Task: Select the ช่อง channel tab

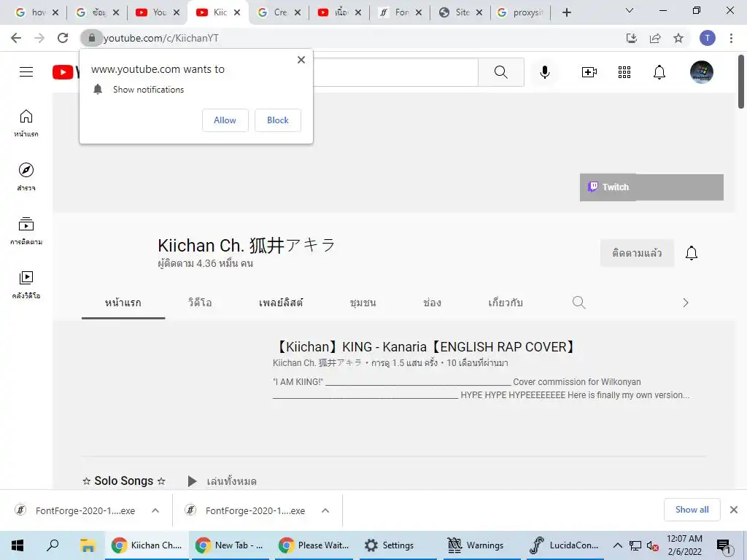Action: pyautogui.click(x=432, y=303)
